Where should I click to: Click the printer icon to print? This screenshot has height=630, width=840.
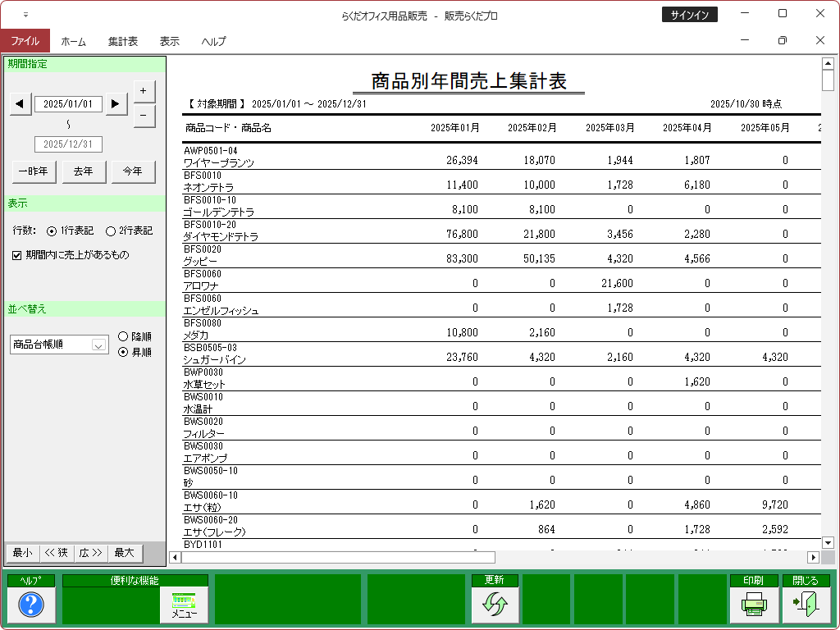[x=753, y=605]
